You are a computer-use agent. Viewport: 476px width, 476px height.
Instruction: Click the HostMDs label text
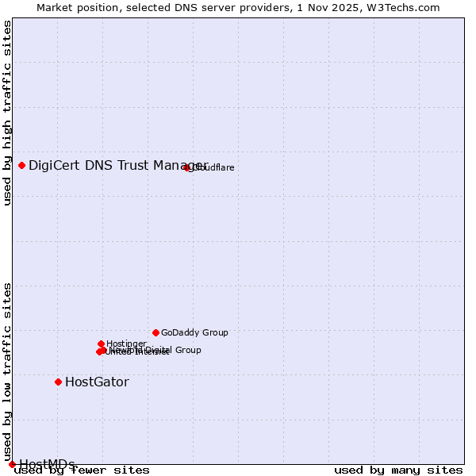click(x=47, y=465)
